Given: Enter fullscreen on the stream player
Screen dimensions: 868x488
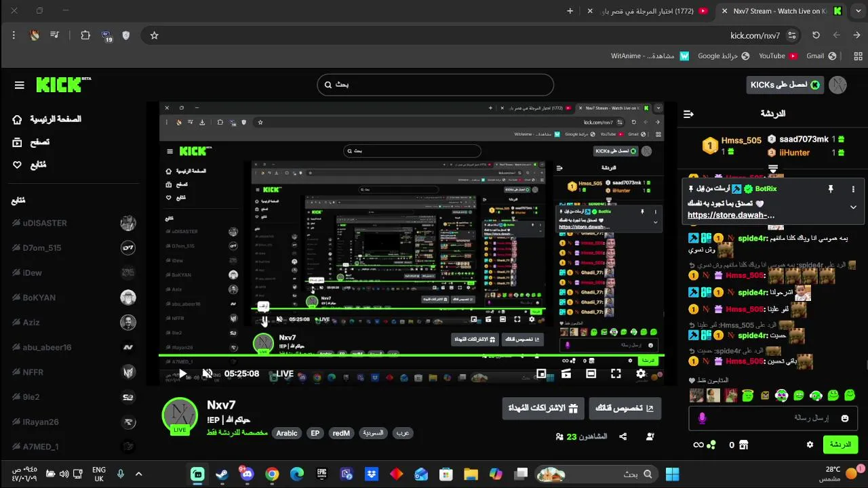Looking at the screenshot, I should pyautogui.click(x=616, y=373).
